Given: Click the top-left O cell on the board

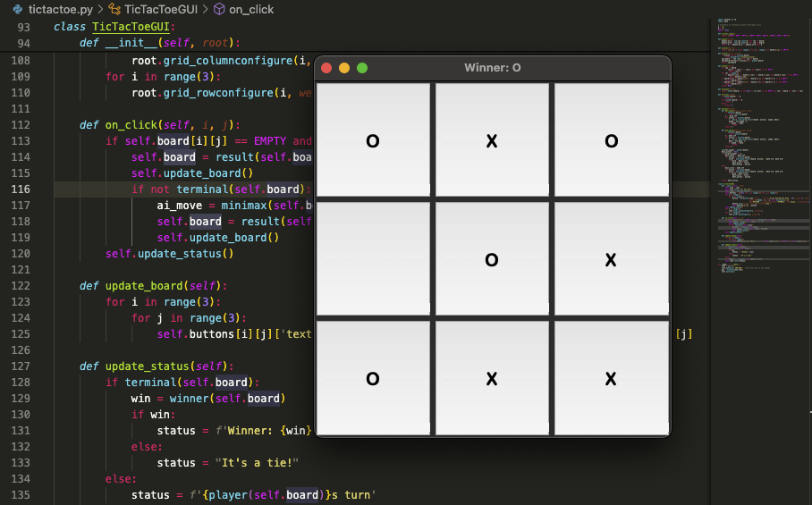Looking at the screenshot, I should (x=373, y=140).
